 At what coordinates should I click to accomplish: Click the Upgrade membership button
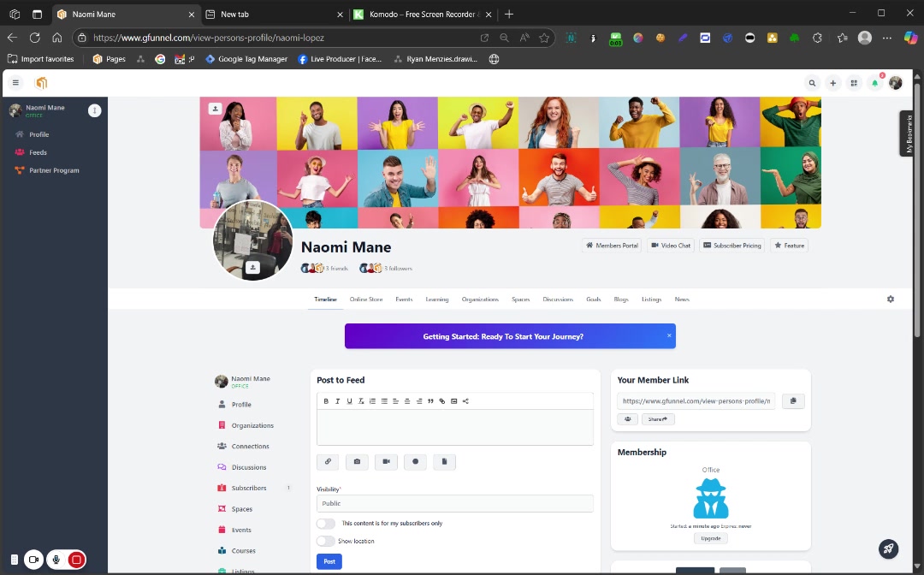[x=711, y=538]
